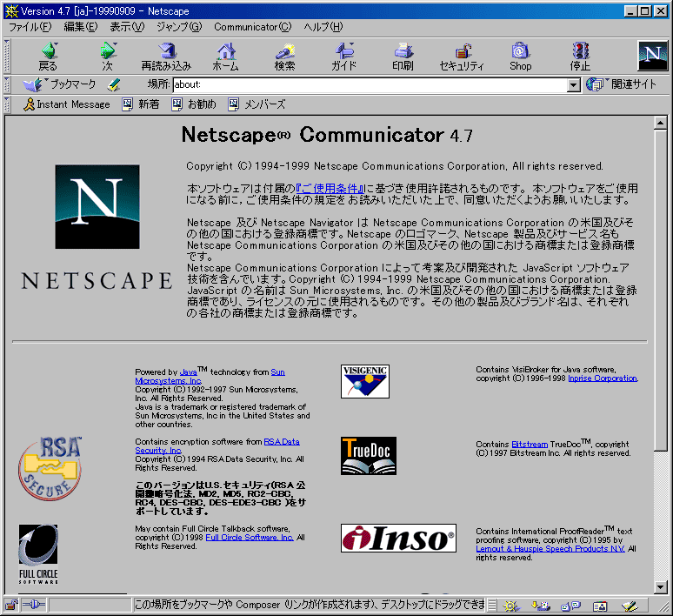The width and height of the screenshot is (673, 616).
Task: Open お勧め personal toolbar shortcut
Action: coord(194,104)
